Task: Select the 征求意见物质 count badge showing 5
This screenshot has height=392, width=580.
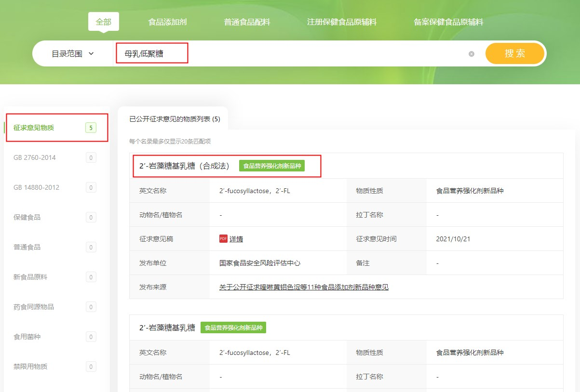Action: click(91, 127)
